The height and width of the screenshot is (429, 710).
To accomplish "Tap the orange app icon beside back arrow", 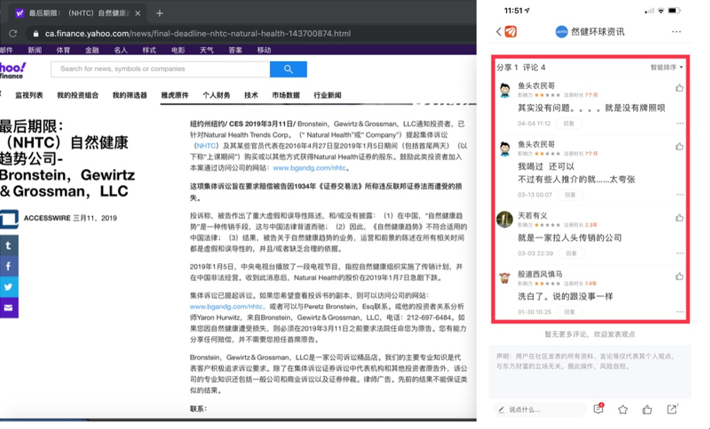I will click(x=511, y=32).
